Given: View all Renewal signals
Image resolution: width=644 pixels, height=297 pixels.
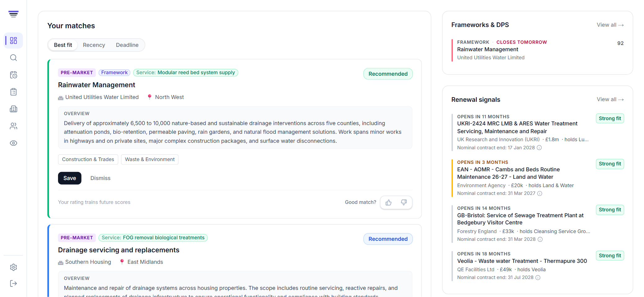Looking at the screenshot, I should point(610,99).
